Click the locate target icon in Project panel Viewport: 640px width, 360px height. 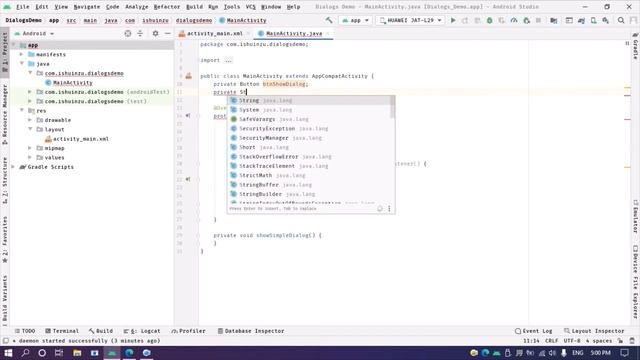tap(128, 33)
